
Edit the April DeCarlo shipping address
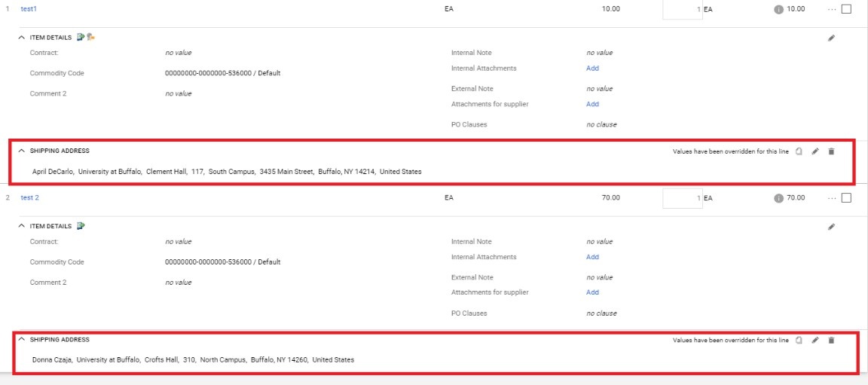[x=815, y=151]
